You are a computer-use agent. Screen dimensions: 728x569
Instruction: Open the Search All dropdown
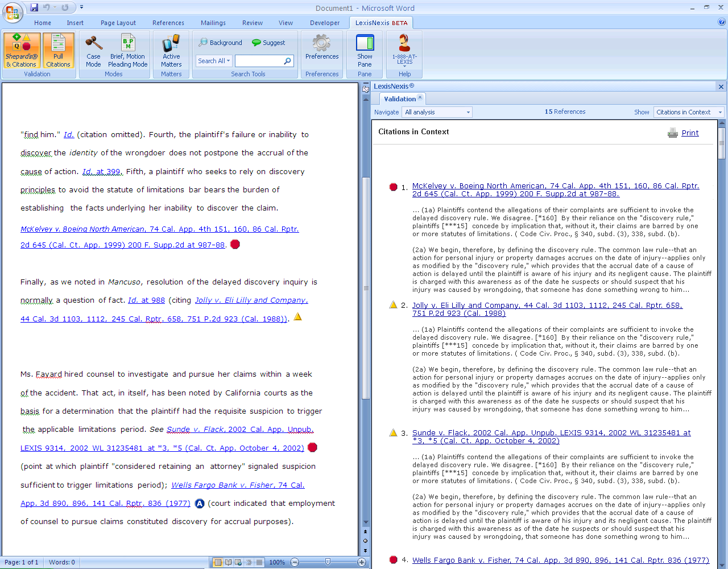tap(214, 61)
